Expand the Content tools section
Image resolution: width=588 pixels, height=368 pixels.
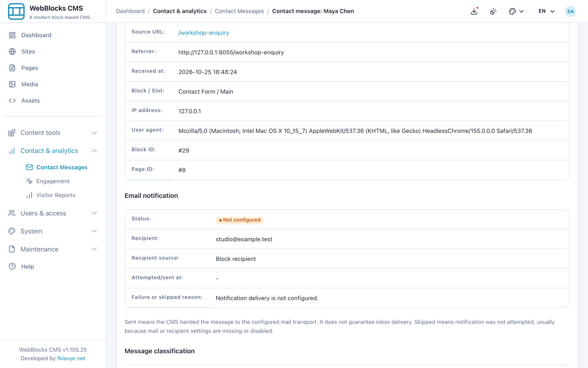tap(53, 133)
